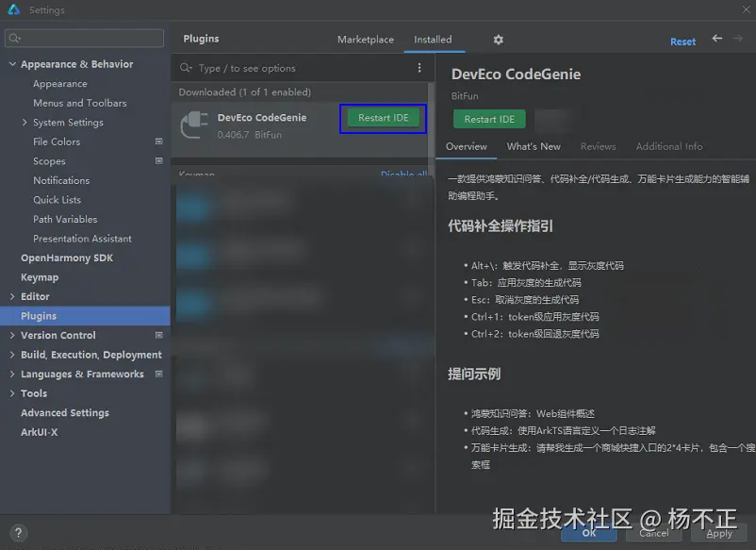Open Advanced Settings
The height and width of the screenshot is (550, 756).
click(65, 412)
